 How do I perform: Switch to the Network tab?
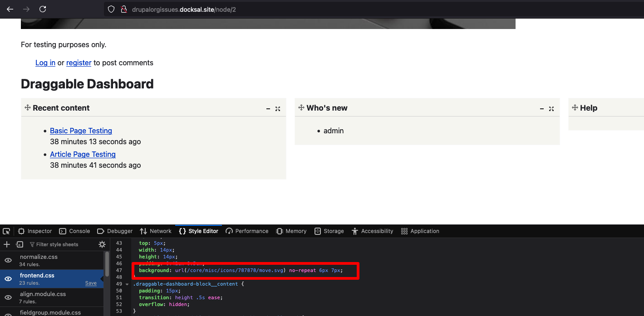pos(156,231)
